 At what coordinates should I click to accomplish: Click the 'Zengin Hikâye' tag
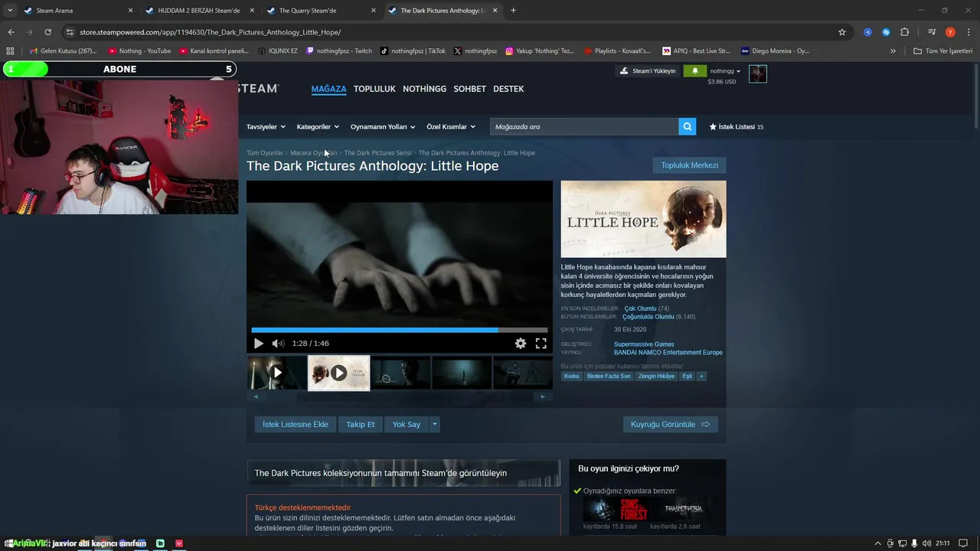[657, 377]
